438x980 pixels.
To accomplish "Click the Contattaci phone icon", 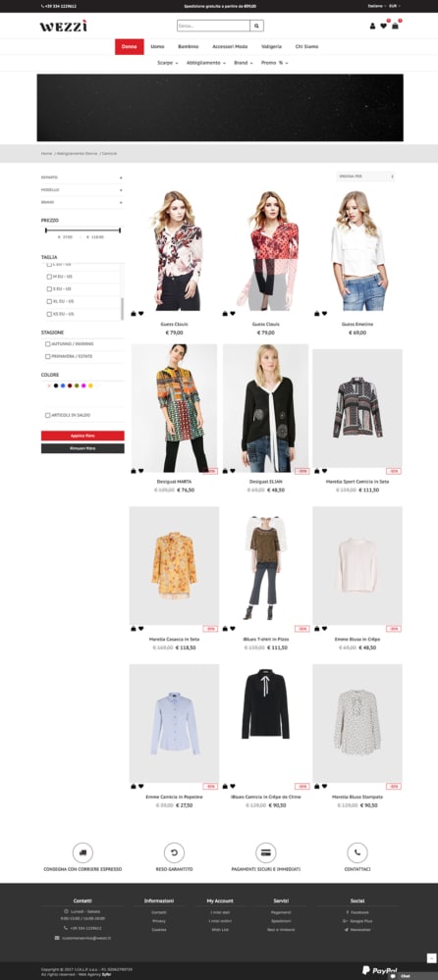I will pos(357,851).
